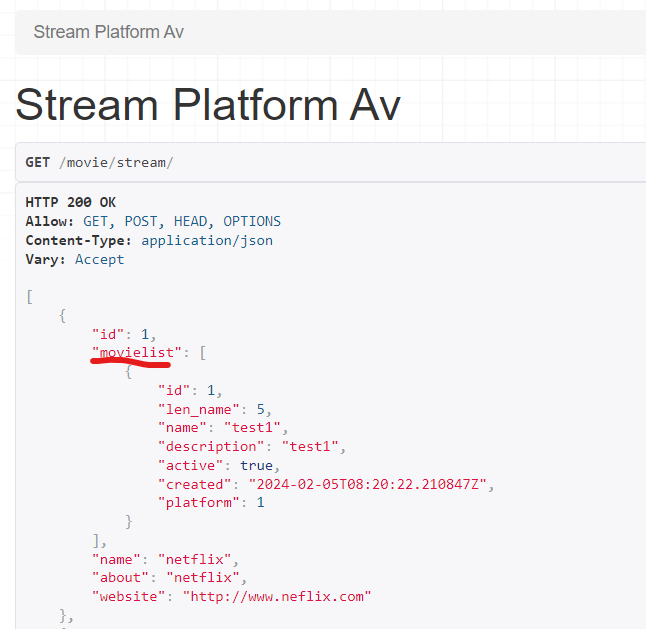Select the "active" key
This screenshot has width=646, height=629.
click(x=191, y=465)
